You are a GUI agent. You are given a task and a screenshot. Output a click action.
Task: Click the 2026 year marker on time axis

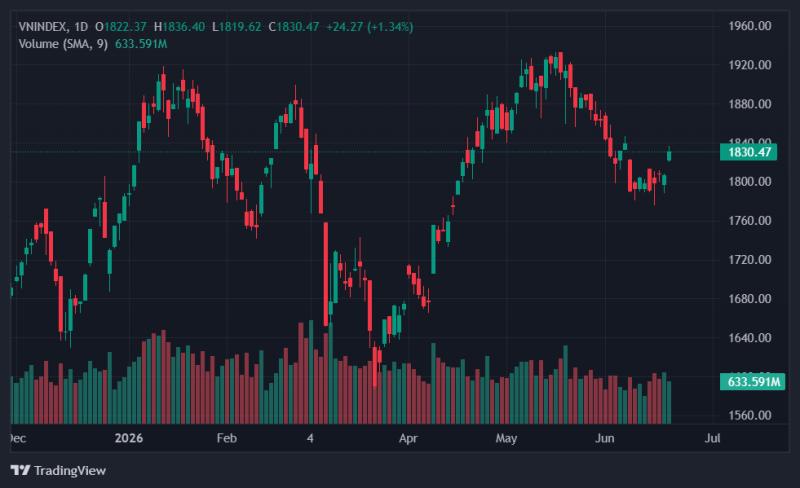(x=129, y=438)
